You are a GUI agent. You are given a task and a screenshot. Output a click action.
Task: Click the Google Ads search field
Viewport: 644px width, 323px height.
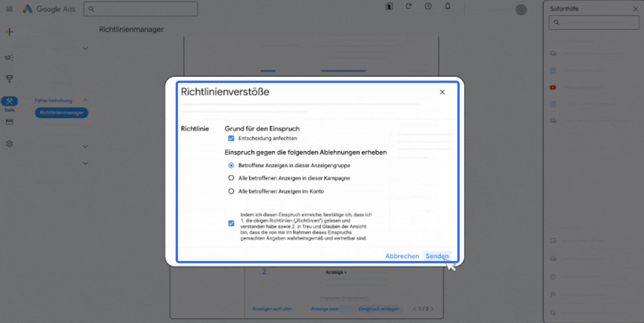[141, 9]
